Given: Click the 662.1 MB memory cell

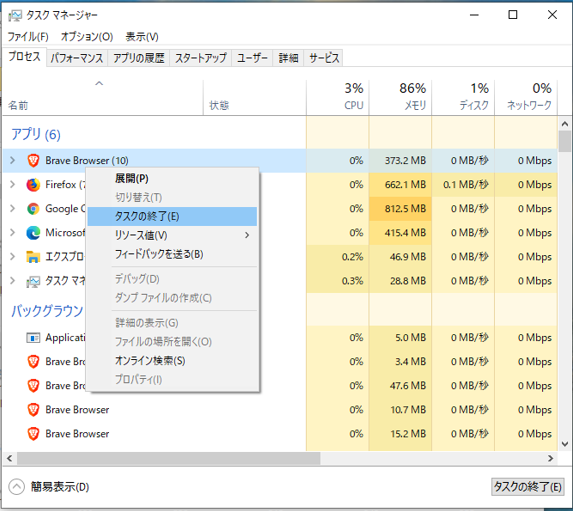Looking at the screenshot, I should click(401, 185).
